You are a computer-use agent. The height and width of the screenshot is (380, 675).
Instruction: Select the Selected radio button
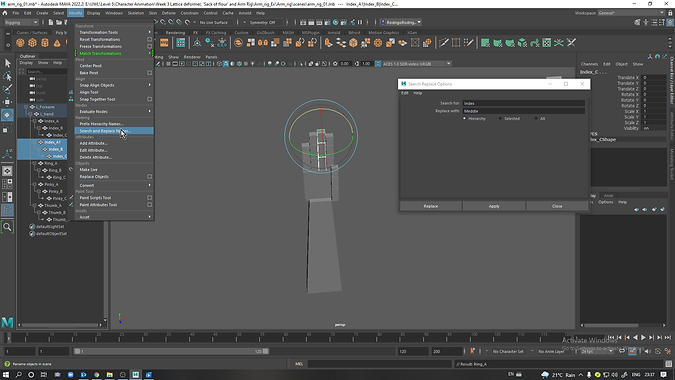(x=500, y=118)
